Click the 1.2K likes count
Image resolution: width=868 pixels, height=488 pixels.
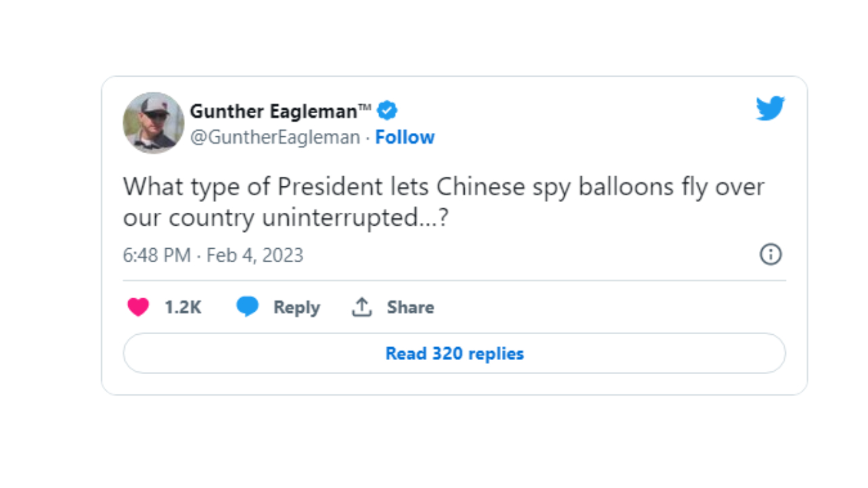pyautogui.click(x=183, y=308)
